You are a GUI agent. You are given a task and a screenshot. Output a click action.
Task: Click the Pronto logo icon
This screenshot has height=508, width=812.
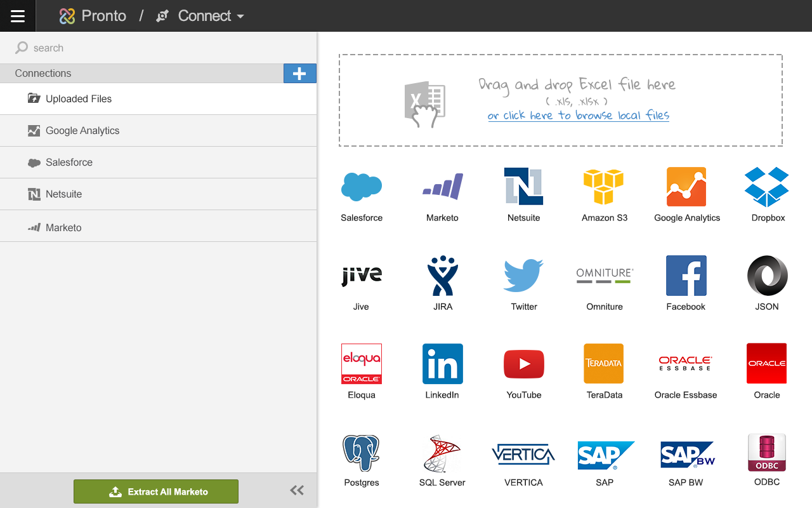pyautogui.click(x=67, y=16)
